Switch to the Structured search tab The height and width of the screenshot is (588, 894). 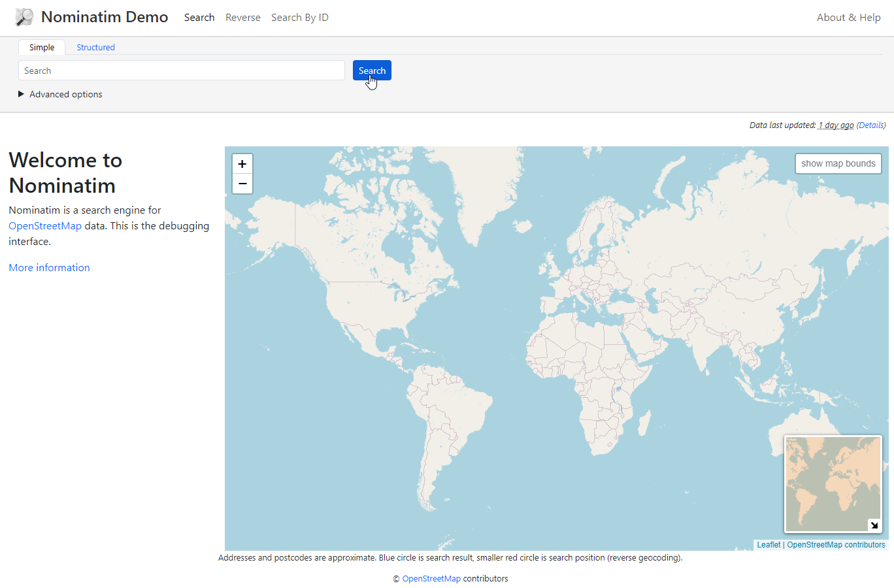pyautogui.click(x=95, y=47)
